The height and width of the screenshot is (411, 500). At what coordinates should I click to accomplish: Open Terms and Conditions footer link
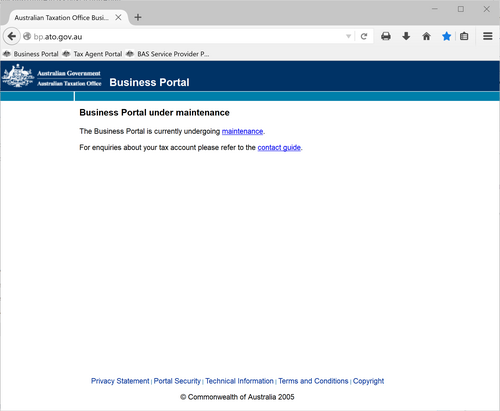313,381
